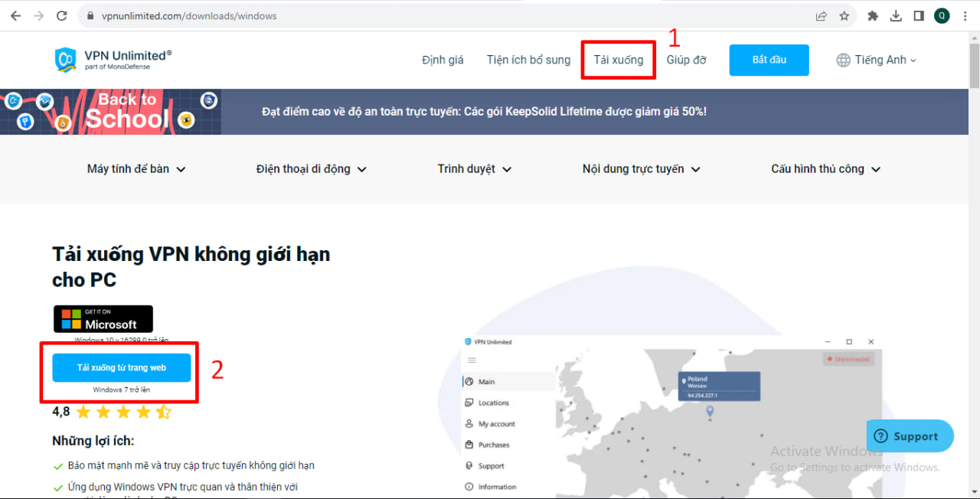The height and width of the screenshot is (499, 980).
Task: Open the browser downloads icon
Action: pyautogui.click(x=896, y=15)
